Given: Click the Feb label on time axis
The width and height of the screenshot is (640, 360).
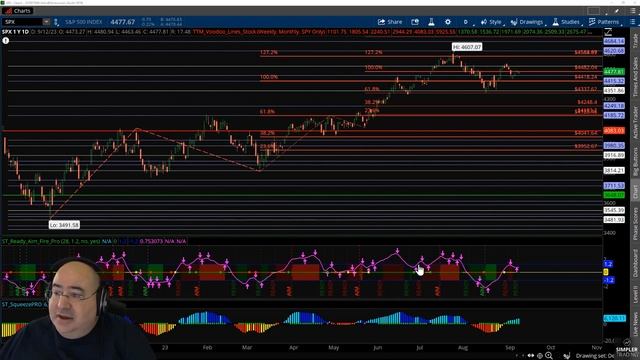Looking at the screenshot, I should [207, 347].
